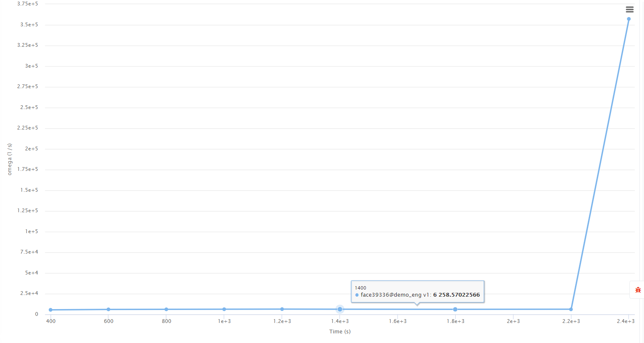
Task: Pick the data marker at 1e+3 seconds
Action: [x=224, y=309]
